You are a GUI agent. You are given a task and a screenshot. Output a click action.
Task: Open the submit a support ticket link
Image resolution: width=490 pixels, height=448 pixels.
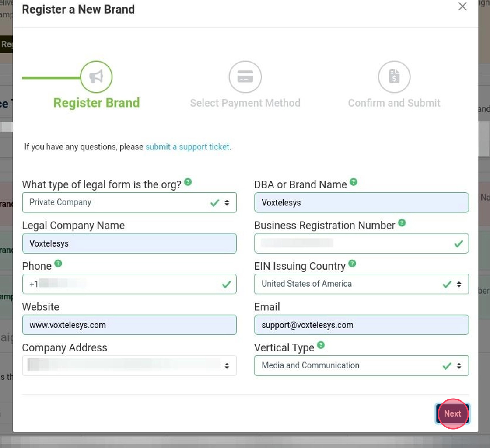[187, 147]
